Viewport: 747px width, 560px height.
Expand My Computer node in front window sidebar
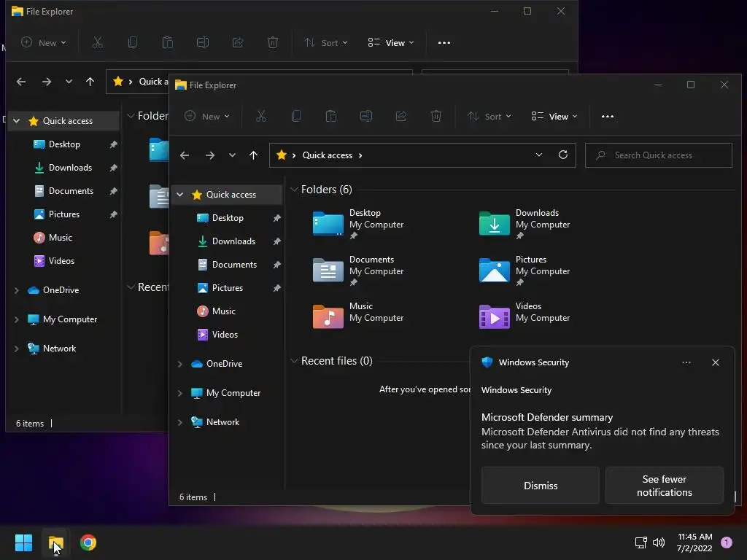(180, 393)
